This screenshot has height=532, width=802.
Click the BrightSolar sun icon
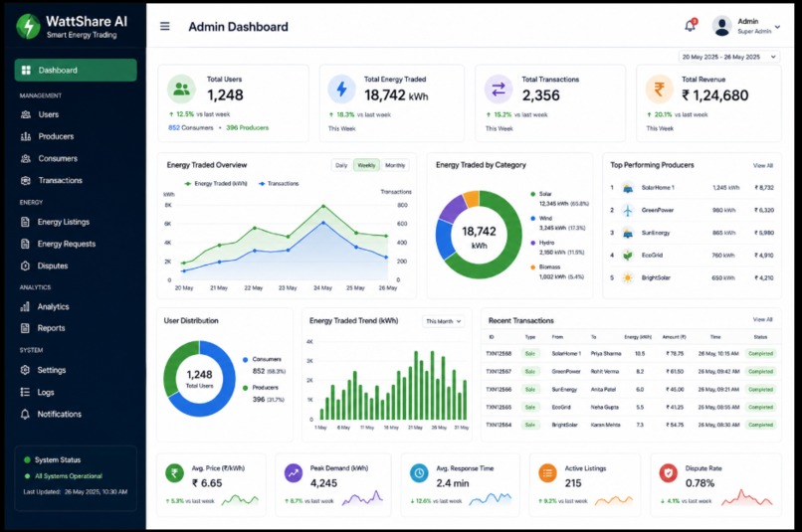(628, 278)
